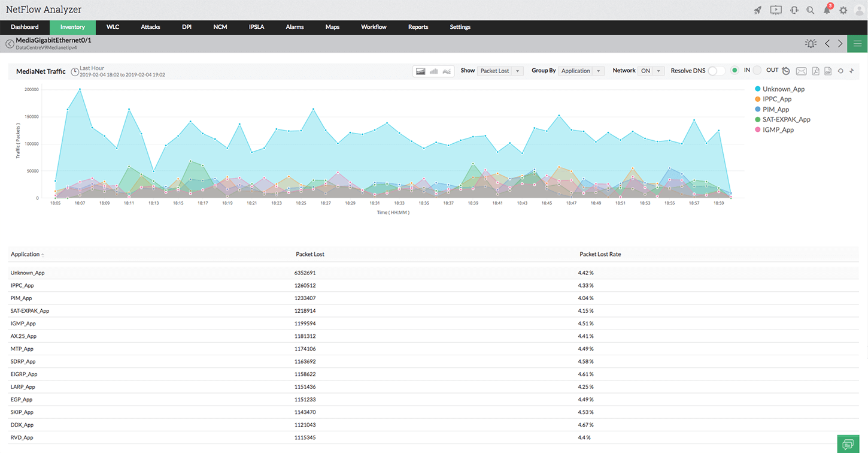Viewport: 868px width, 453px height.
Task: Open the Network ON dropdown
Action: tap(651, 71)
